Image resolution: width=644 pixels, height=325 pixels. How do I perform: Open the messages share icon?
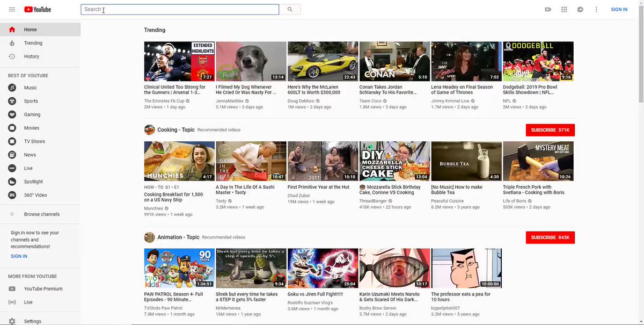click(x=580, y=9)
